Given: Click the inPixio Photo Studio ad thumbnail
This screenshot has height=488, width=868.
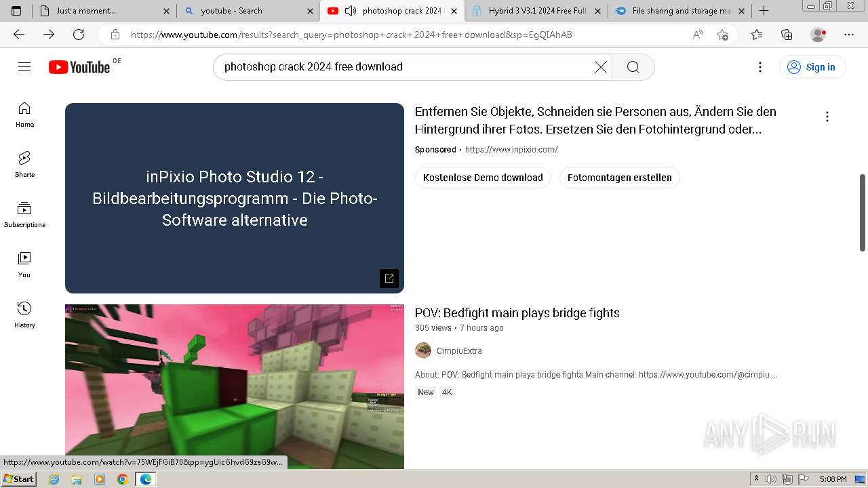Looking at the screenshot, I should (235, 198).
